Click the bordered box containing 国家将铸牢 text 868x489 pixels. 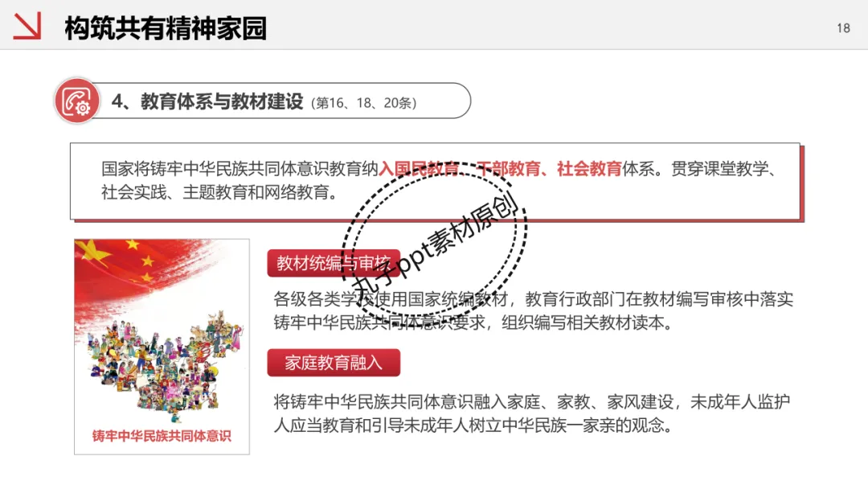(435, 182)
